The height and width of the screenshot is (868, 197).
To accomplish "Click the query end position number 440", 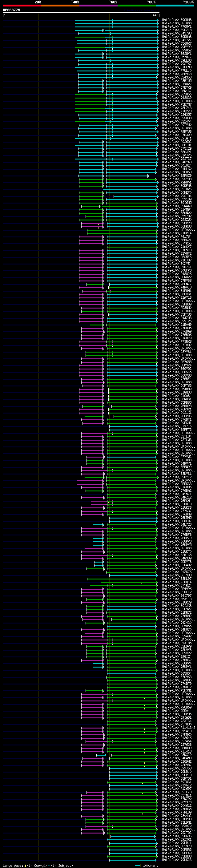I will [x=155, y=15].
